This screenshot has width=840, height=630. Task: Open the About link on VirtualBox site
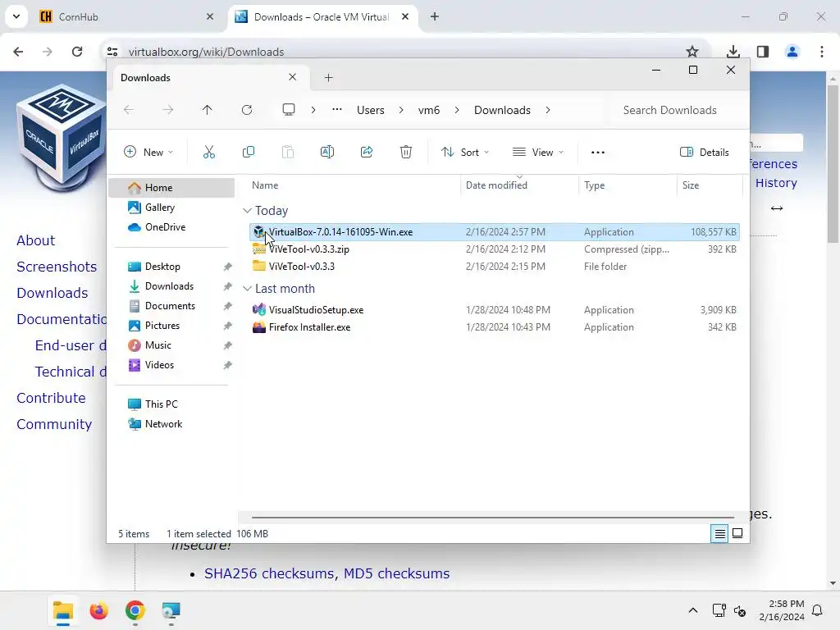point(35,240)
